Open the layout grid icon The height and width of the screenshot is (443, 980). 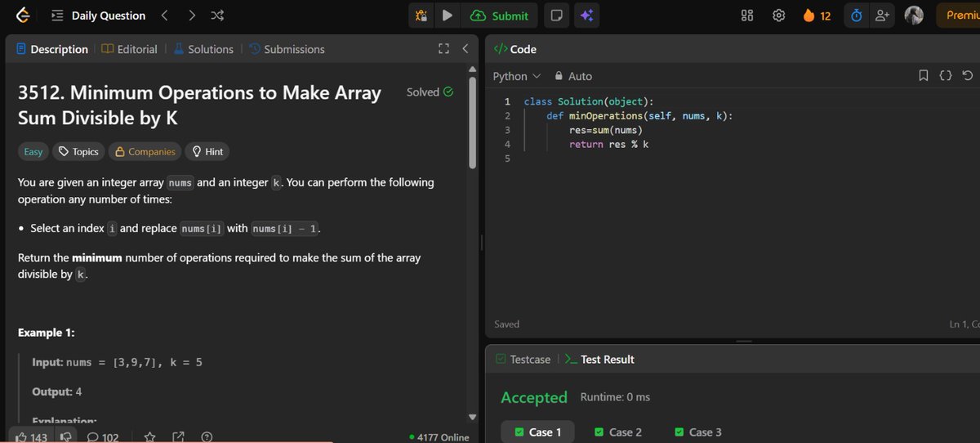pos(746,16)
